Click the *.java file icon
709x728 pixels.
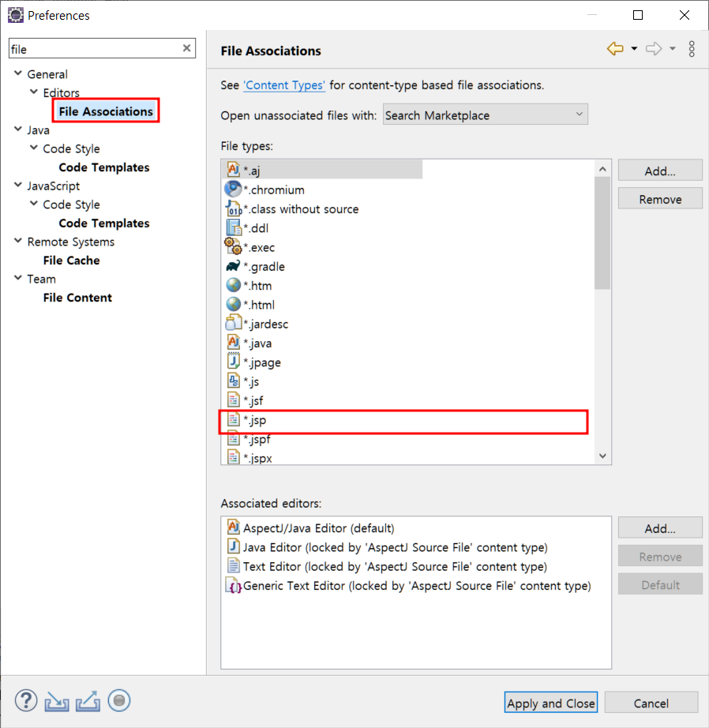tap(234, 343)
